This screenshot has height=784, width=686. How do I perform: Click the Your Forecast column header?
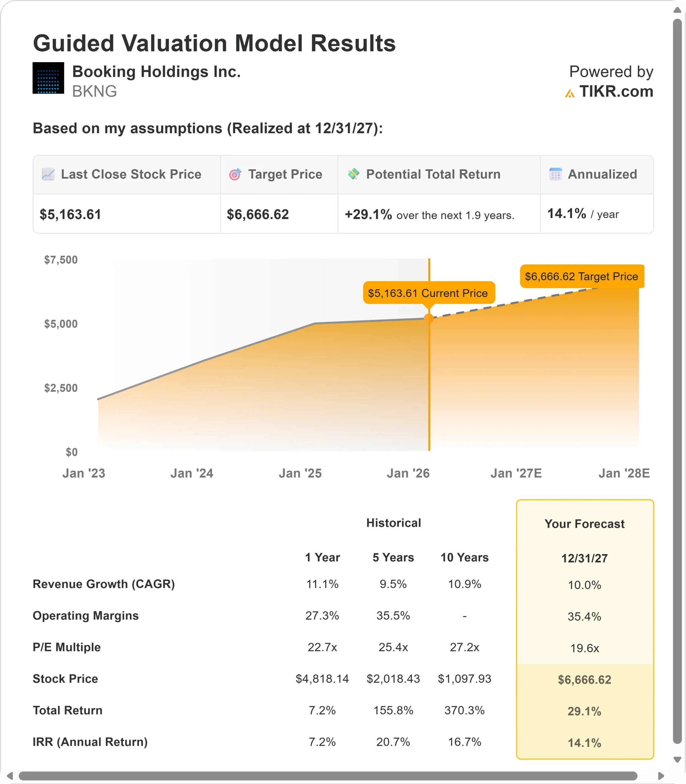[584, 523]
